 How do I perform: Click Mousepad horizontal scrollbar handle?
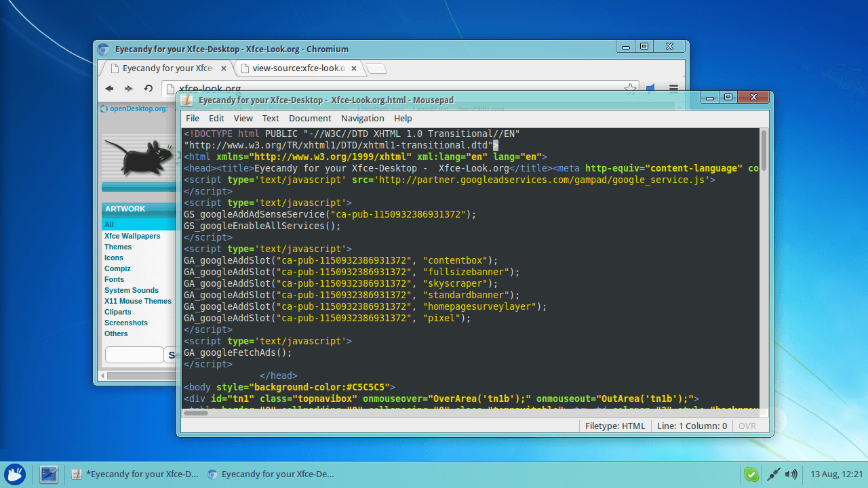click(x=196, y=413)
